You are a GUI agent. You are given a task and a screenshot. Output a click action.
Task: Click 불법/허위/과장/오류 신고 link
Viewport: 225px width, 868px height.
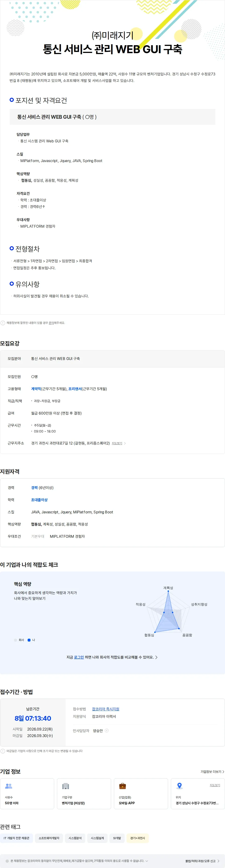[200, 861]
